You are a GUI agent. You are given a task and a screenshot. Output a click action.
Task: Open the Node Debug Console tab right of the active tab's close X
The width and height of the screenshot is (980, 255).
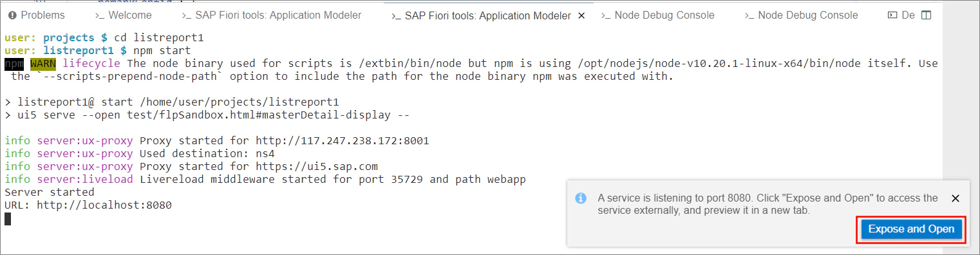(x=658, y=15)
